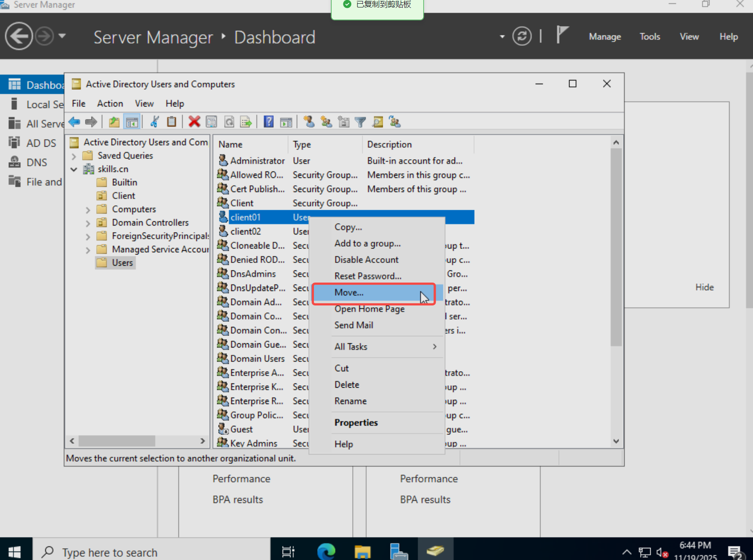This screenshot has height=560, width=753.
Task: Click the Up one level folder icon
Action: click(x=114, y=122)
